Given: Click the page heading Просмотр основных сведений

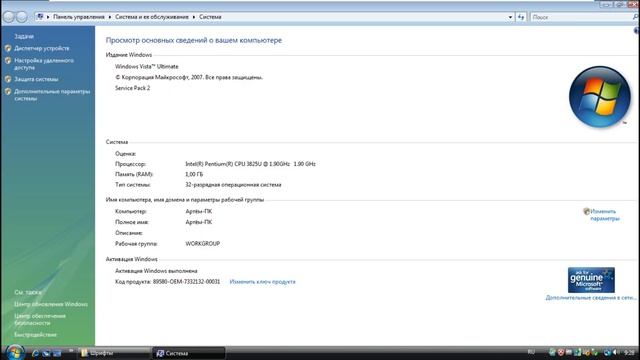Looking at the screenshot, I should pyautogui.click(x=194, y=40).
